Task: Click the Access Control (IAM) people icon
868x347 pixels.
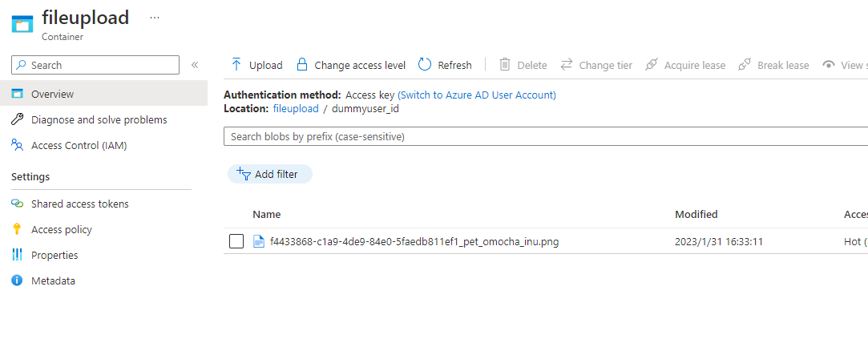Action: pos(17,146)
